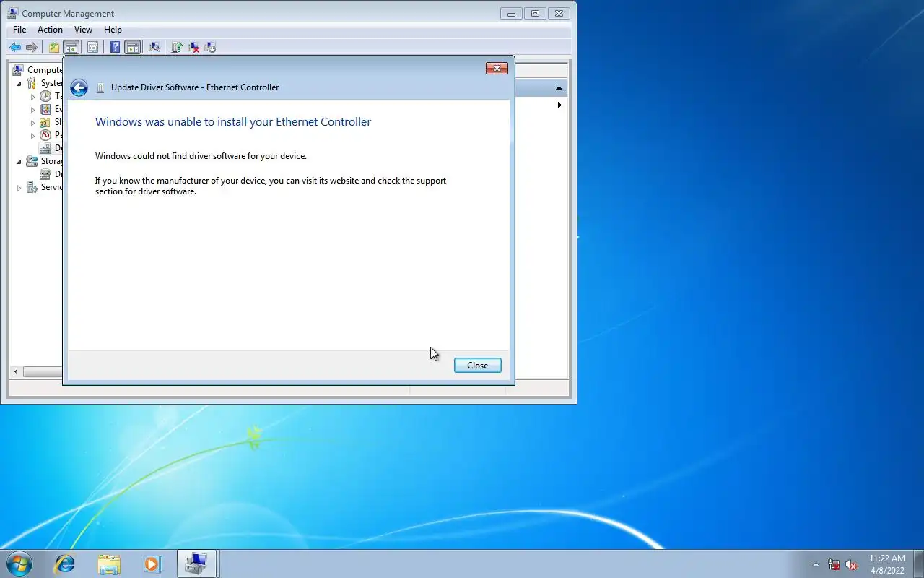Select the Services and Applications icon

click(x=32, y=187)
